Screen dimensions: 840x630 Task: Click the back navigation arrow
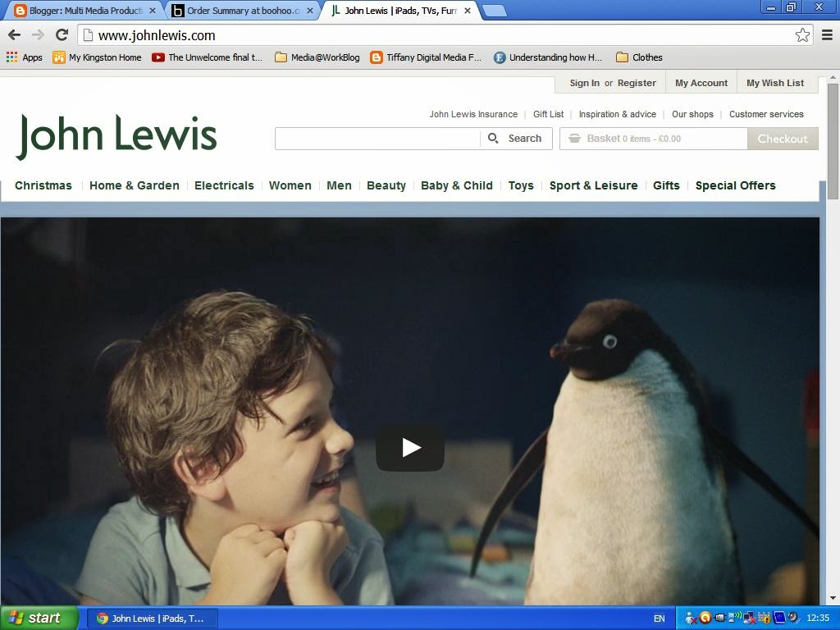coord(14,36)
